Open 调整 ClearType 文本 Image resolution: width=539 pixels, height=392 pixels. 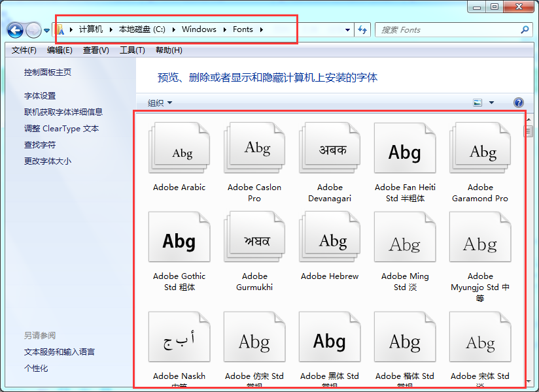[x=61, y=128]
